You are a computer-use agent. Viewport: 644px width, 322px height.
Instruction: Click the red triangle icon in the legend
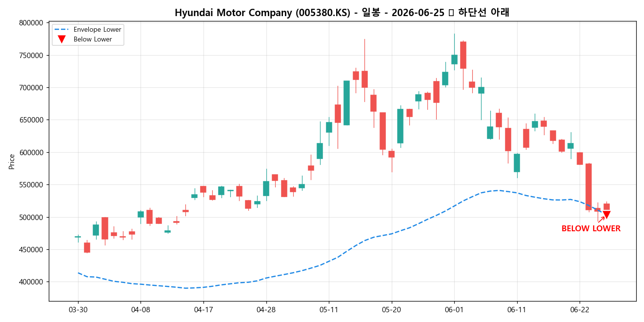(61, 40)
